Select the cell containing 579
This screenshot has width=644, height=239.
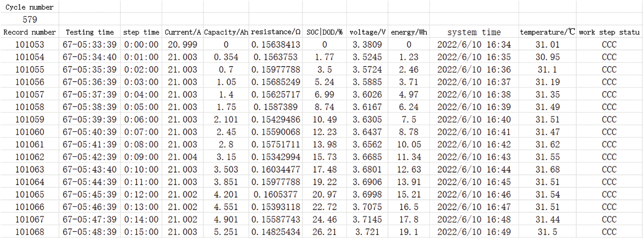pyautogui.click(x=29, y=20)
